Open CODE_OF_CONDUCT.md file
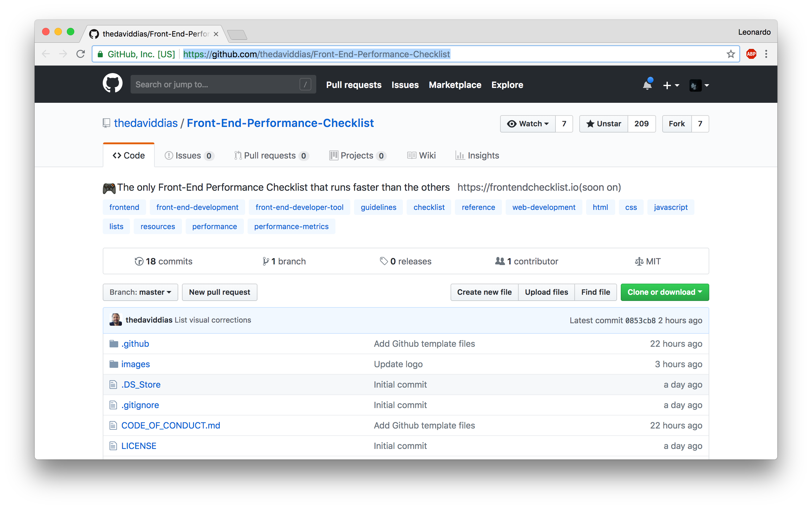The width and height of the screenshot is (812, 509). [171, 425]
